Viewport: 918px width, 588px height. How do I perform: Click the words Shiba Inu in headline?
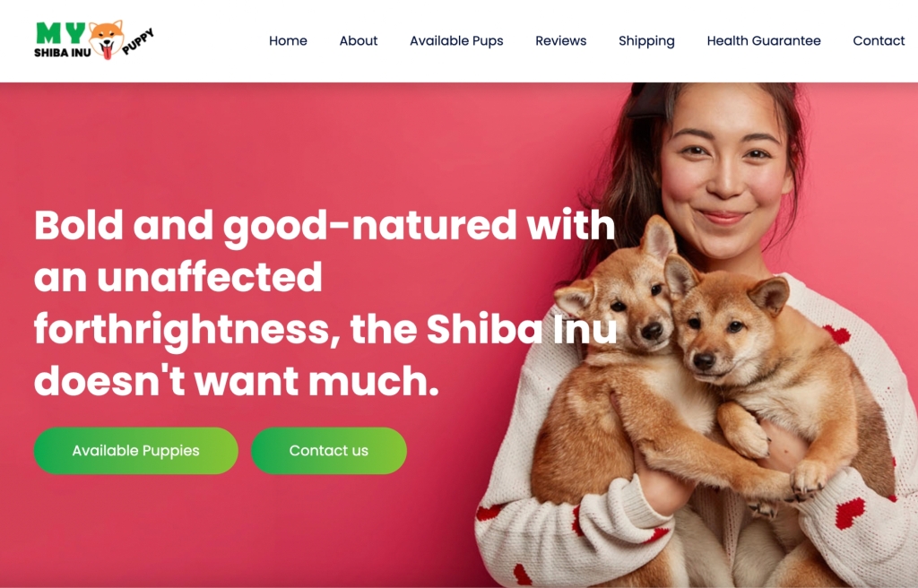coord(522,329)
